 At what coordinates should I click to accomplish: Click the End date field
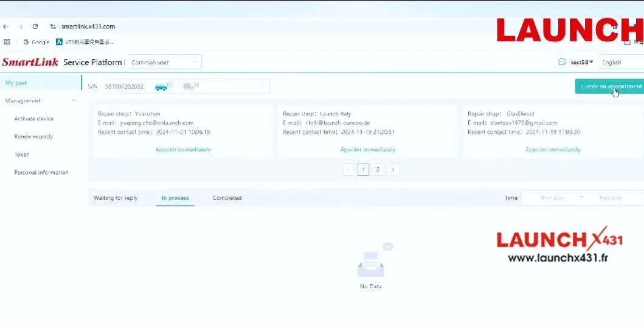(611, 198)
